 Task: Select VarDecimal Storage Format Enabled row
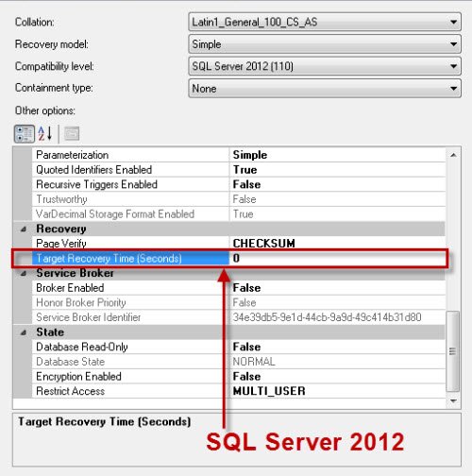point(239,214)
